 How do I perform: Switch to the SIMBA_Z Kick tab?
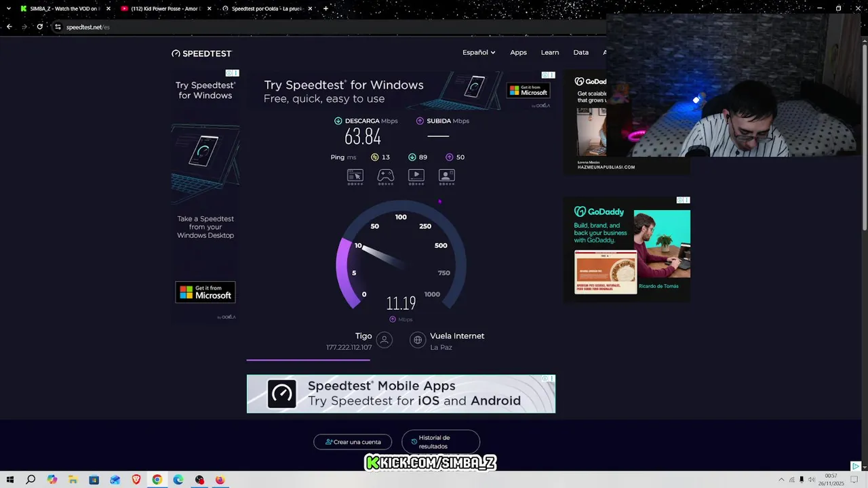[64, 8]
